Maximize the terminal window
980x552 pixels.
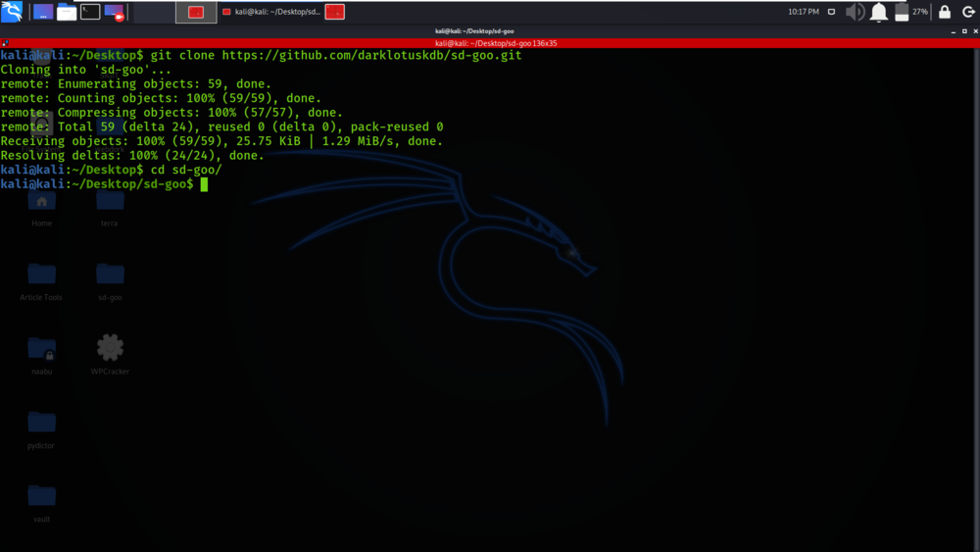(x=964, y=31)
